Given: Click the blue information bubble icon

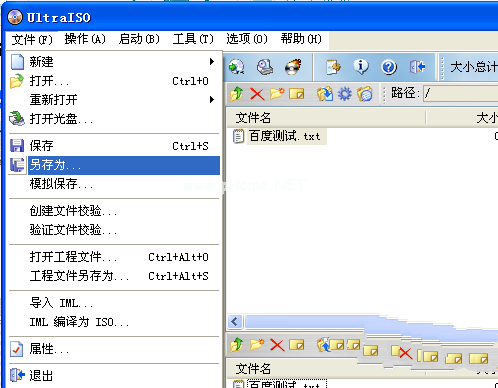Looking at the screenshot, I should tap(361, 67).
